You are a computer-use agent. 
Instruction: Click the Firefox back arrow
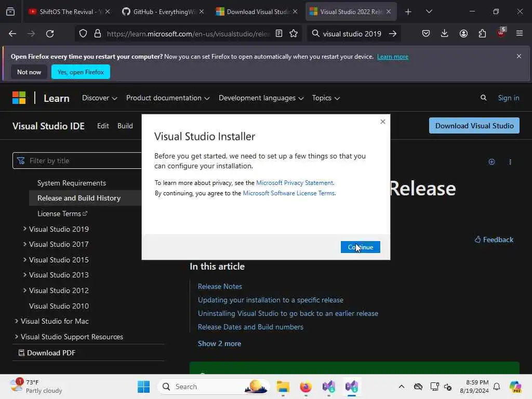(12, 34)
